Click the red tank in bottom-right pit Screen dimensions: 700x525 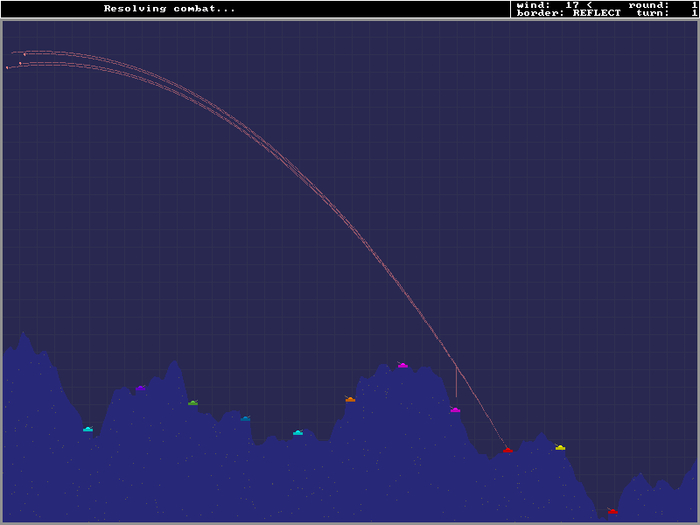coord(612,511)
